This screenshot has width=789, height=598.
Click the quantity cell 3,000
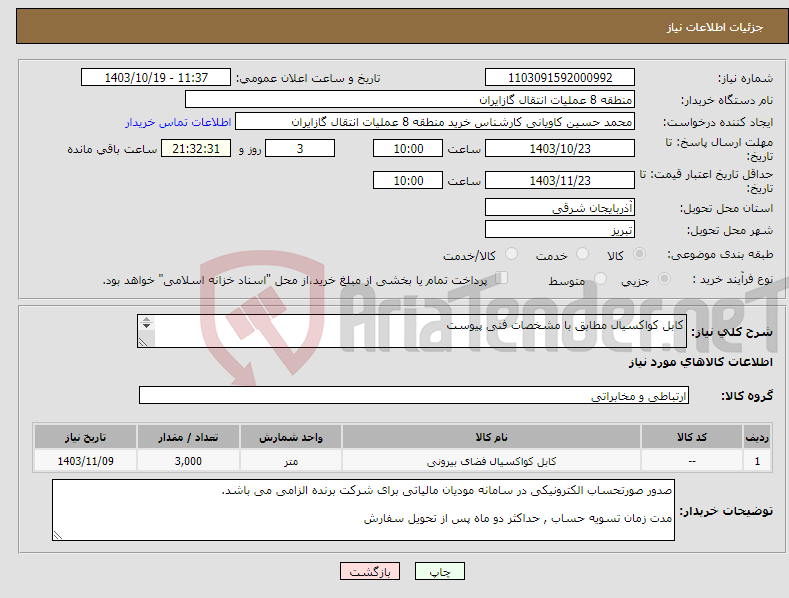pyautogui.click(x=188, y=461)
